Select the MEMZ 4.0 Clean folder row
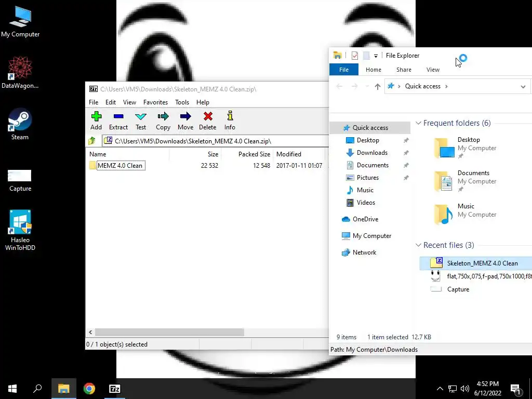Image resolution: width=532 pixels, height=399 pixels. pyautogui.click(x=207, y=166)
